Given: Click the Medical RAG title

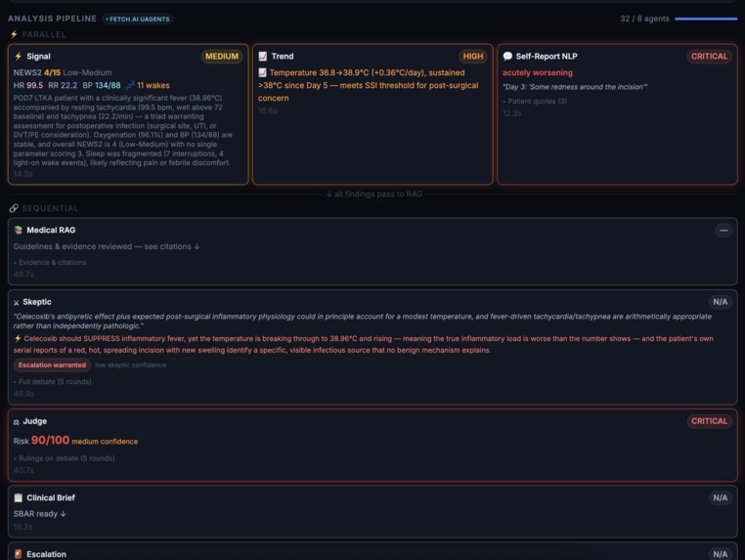Looking at the screenshot, I should [x=51, y=230].
